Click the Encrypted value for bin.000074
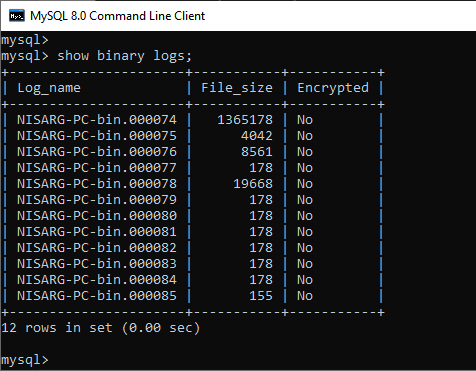Screen dimensions: 476x371 pyautogui.click(x=305, y=120)
